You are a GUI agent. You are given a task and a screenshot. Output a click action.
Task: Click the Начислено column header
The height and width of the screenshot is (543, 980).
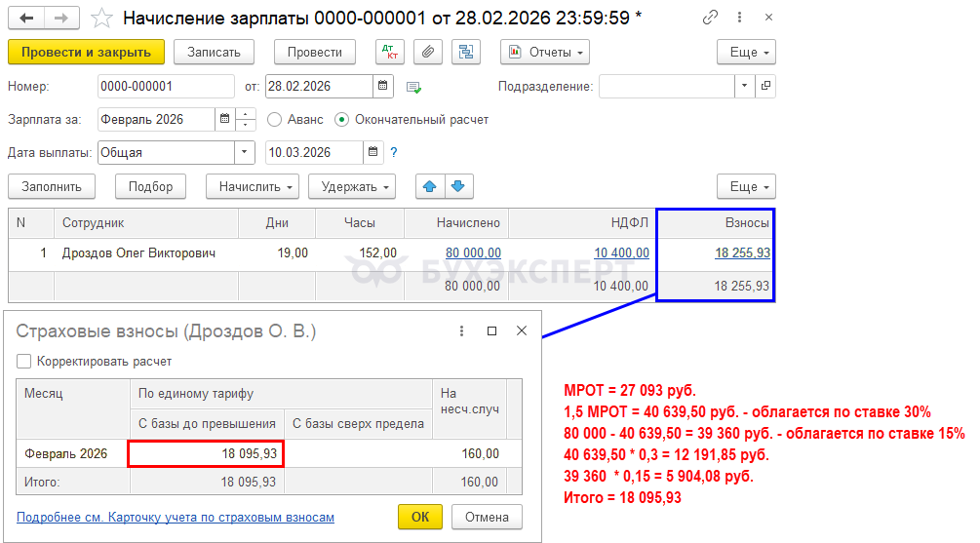[456, 223]
